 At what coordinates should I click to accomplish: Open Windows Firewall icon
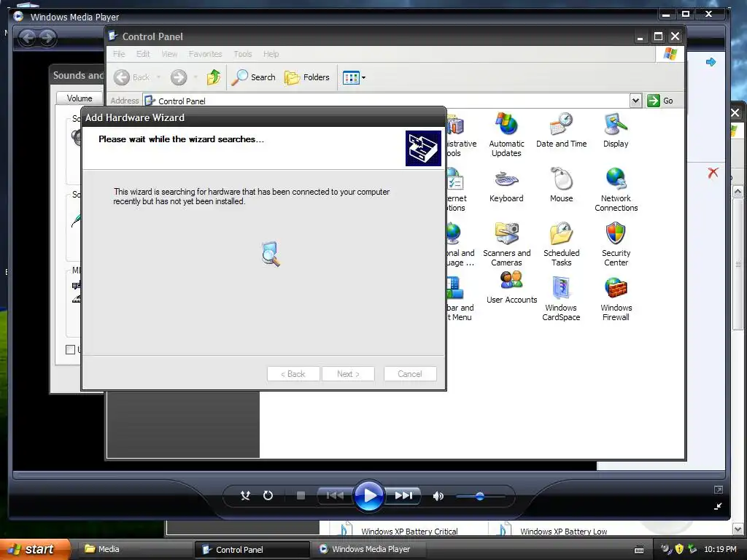click(616, 299)
